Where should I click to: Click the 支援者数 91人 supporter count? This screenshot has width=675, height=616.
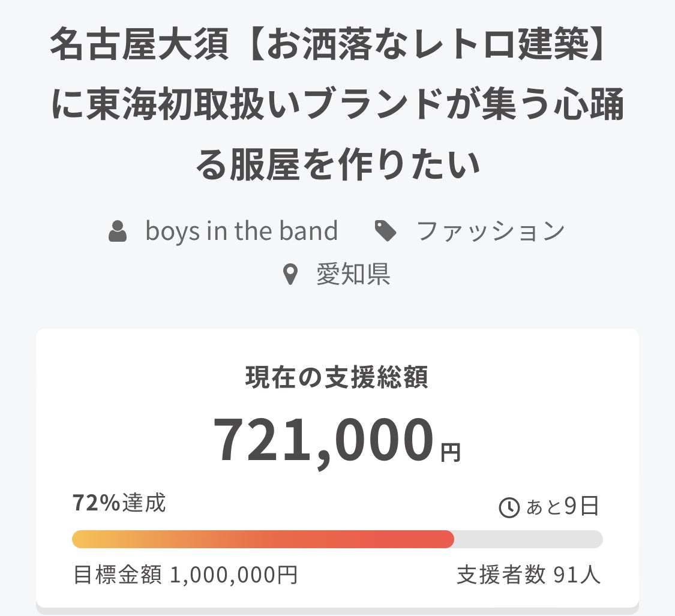click(x=529, y=575)
